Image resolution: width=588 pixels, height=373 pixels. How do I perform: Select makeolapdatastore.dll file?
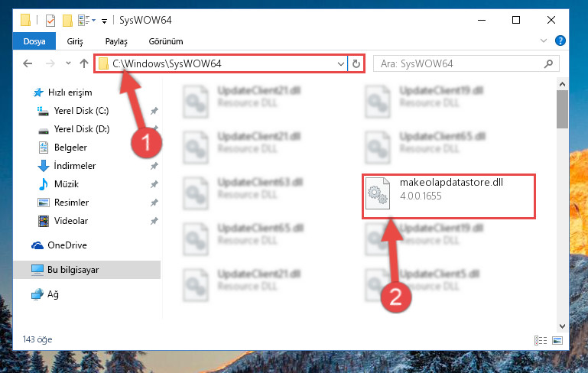click(x=449, y=196)
